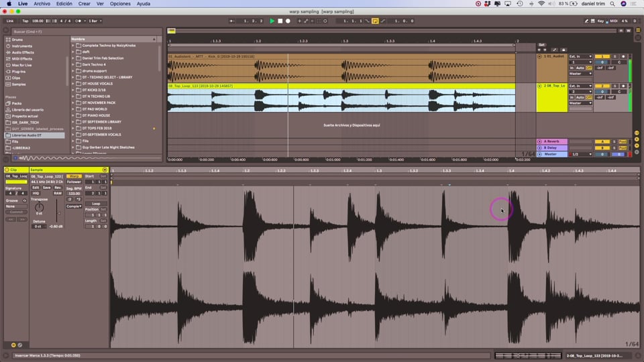The image size is (644, 362).
Task: Toggle the HiQ sample button
Action: pos(36,193)
